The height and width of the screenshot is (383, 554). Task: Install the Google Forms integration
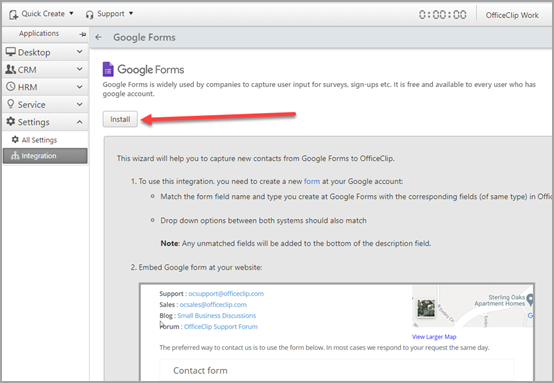(x=120, y=119)
